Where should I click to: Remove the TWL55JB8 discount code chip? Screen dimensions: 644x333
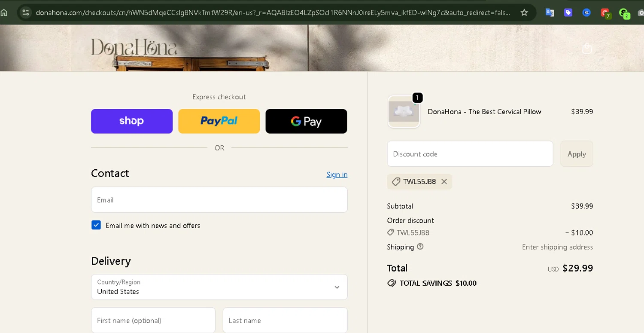coord(444,182)
